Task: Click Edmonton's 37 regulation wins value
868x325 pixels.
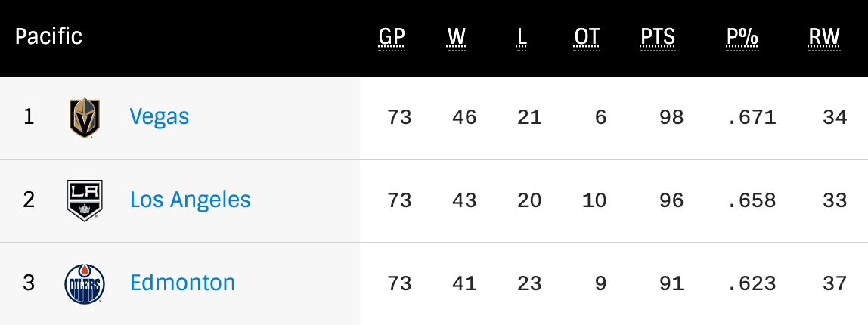Action: pos(834,283)
